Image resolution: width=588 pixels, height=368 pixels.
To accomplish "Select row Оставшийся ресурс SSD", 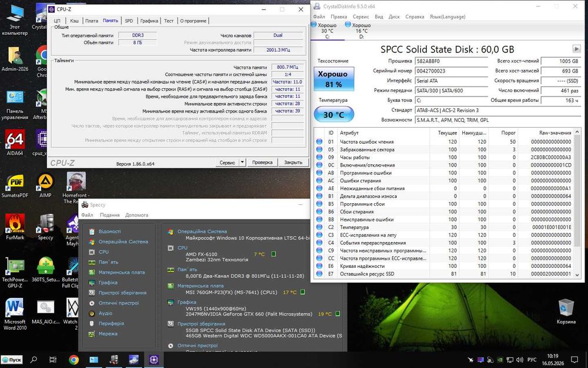I will coord(444,274).
